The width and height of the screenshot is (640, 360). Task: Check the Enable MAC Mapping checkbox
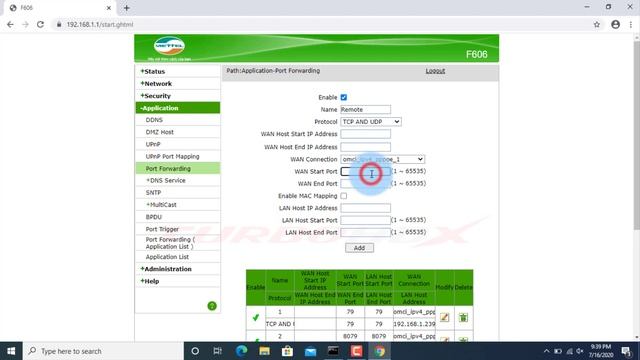click(344, 196)
